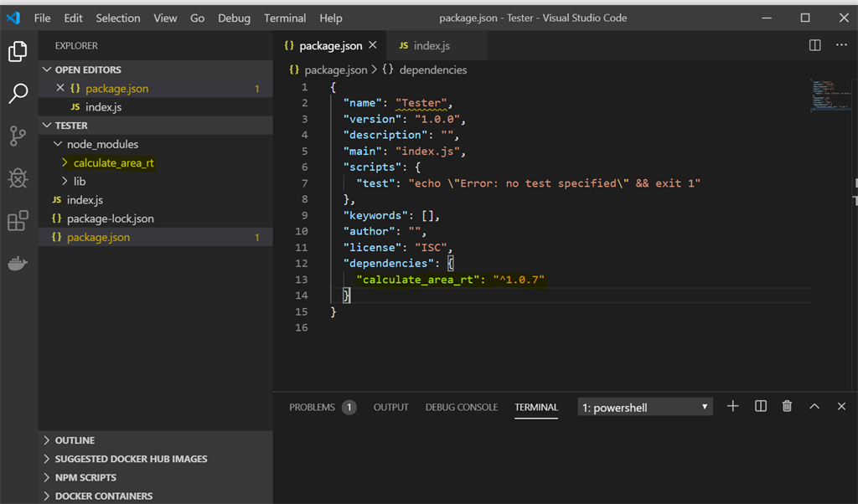Open the Terminal menu
The height and width of the screenshot is (504, 858).
284,18
